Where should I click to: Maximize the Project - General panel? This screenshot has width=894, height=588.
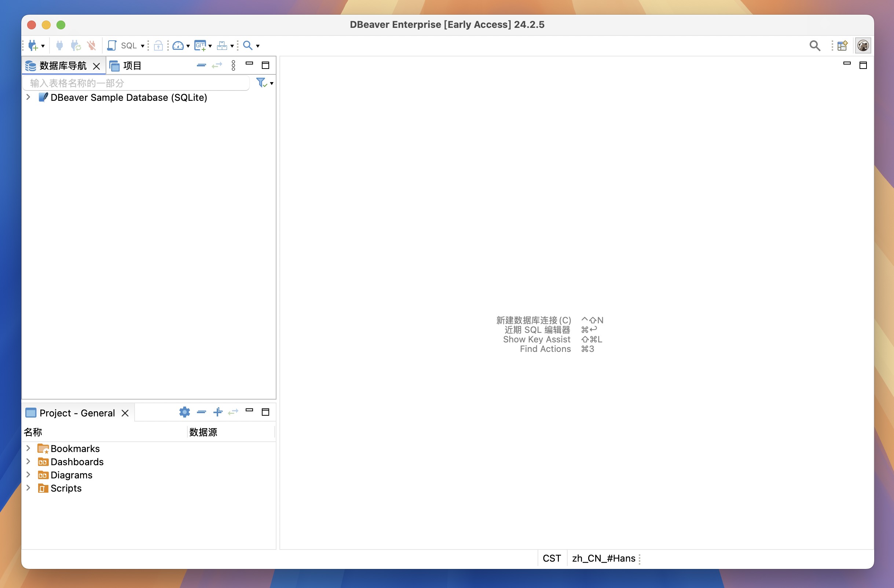click(265, 412)
